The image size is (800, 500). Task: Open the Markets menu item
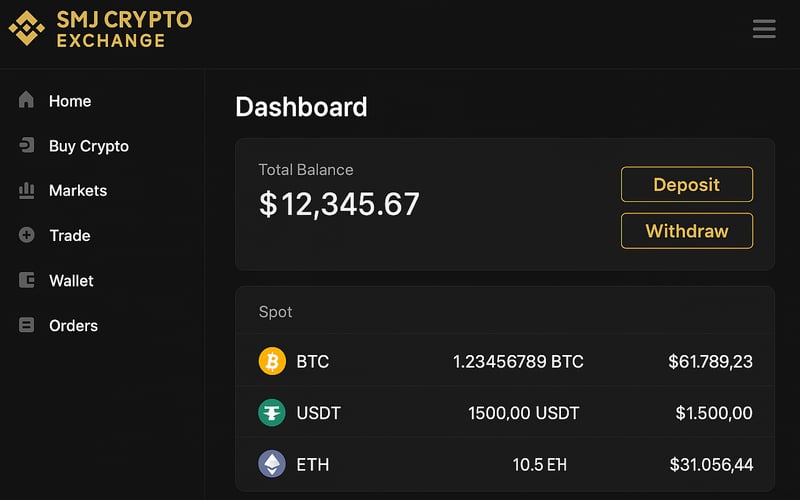(x=78, y=190)
